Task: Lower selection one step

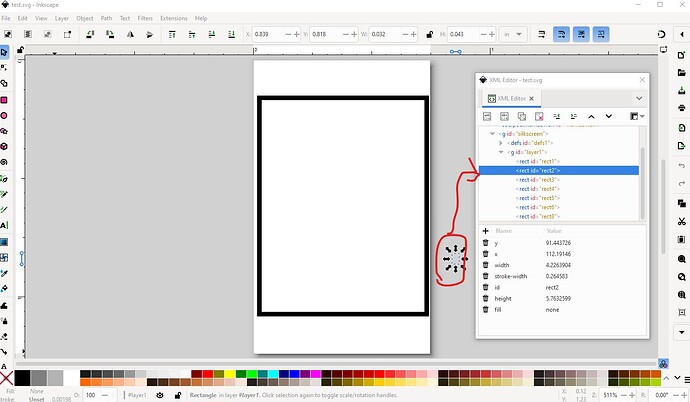Action: 212,34
